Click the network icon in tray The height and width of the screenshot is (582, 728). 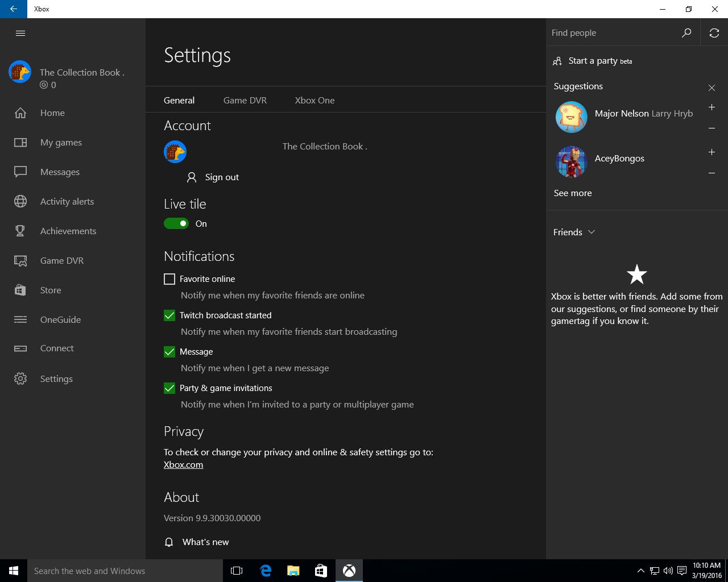pyautogui.click(x=655, y=571)
